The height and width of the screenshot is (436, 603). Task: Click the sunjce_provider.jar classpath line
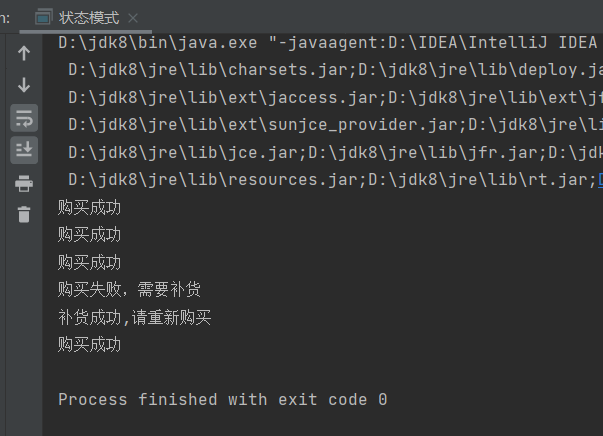(x=335, y=125)
